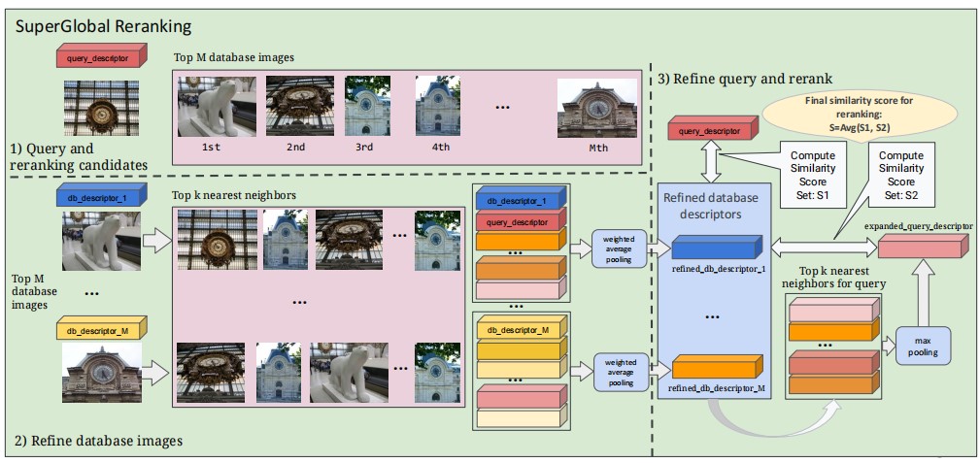Click the SuperGlobal Reranking title
980x463 pixels.
coord(103,23)
